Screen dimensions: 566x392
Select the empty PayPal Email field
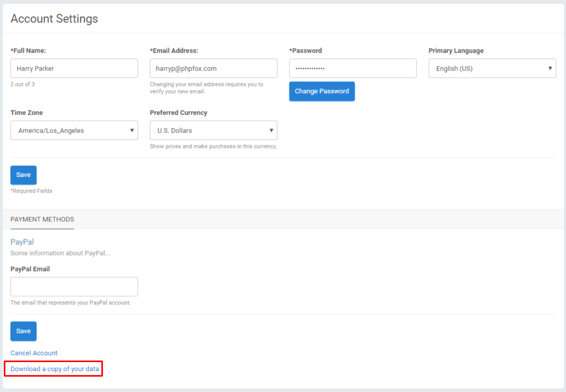pyautogui.click(x=74, y=287)
